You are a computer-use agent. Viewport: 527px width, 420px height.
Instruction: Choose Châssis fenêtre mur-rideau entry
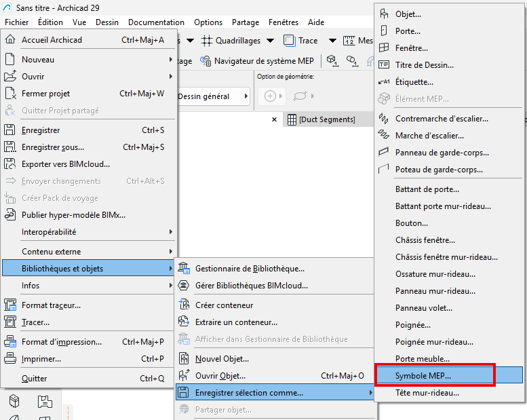point(450,257)
